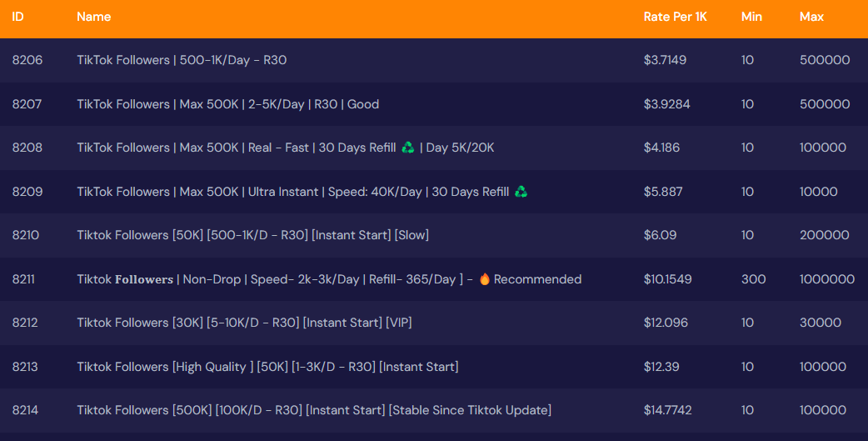
Task: Click the 'Stable Since Tiktok Update' service name
Action: coord(314,410)
